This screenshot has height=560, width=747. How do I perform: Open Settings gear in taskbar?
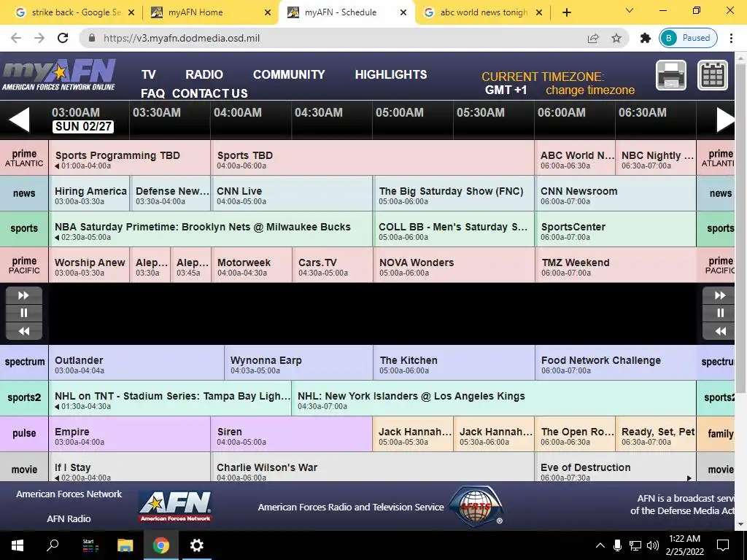[x=197, y=545]
